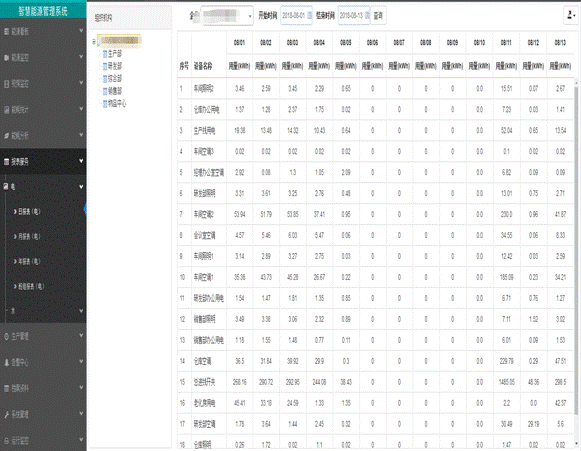Open the 水 reports submenu label
The height and width of the screenshot is (451, 581).
tap(13, 311)
